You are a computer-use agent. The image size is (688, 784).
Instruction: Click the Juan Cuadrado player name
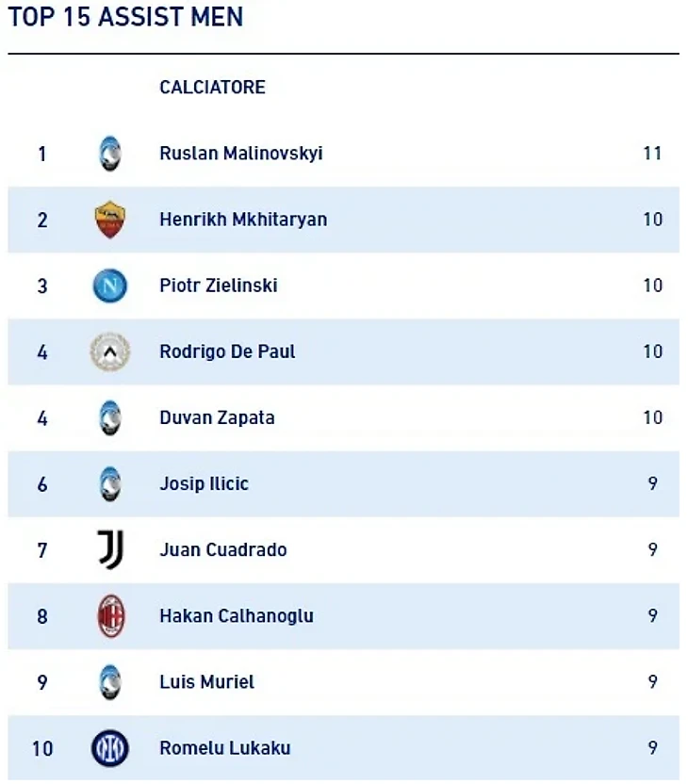pos(223,549)
